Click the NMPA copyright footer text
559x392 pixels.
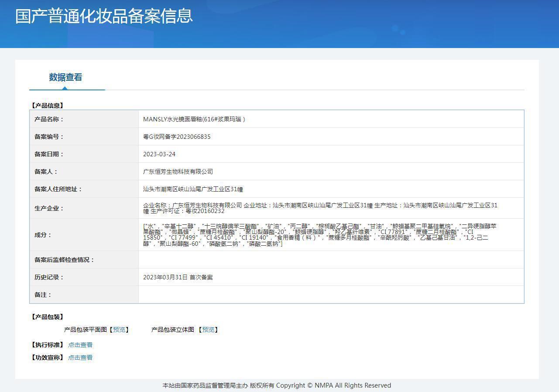pos(277,385)
